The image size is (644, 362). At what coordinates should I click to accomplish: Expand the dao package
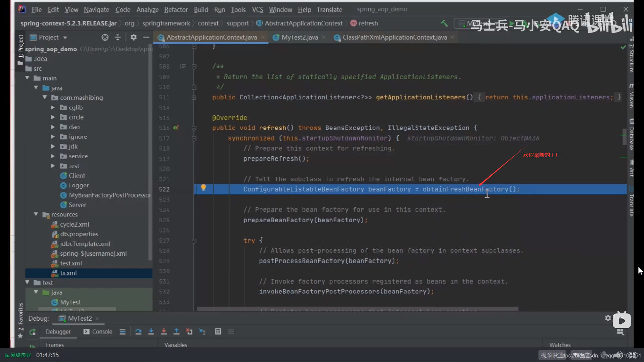click(53, 127)
